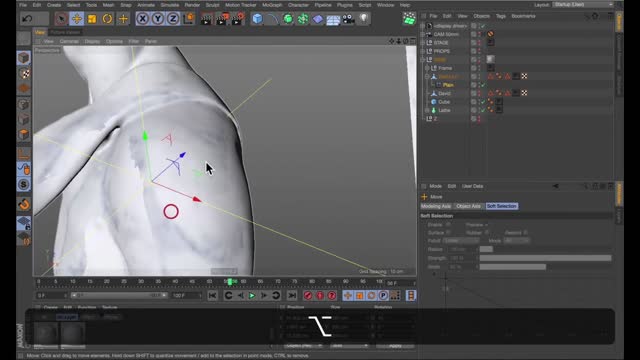Toggle the coordinate system icon

[x=189, y=19]
